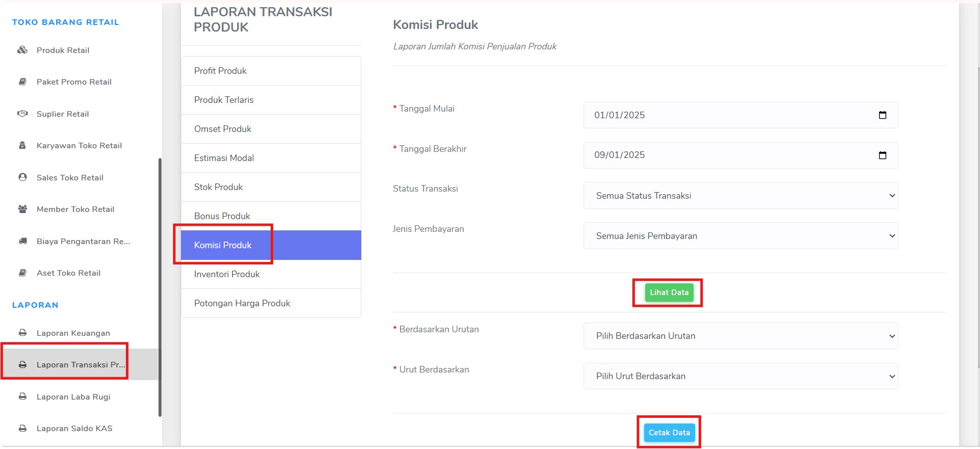Click the green Lihat Data button
This screenshot has width=980, height=449.
669,293
